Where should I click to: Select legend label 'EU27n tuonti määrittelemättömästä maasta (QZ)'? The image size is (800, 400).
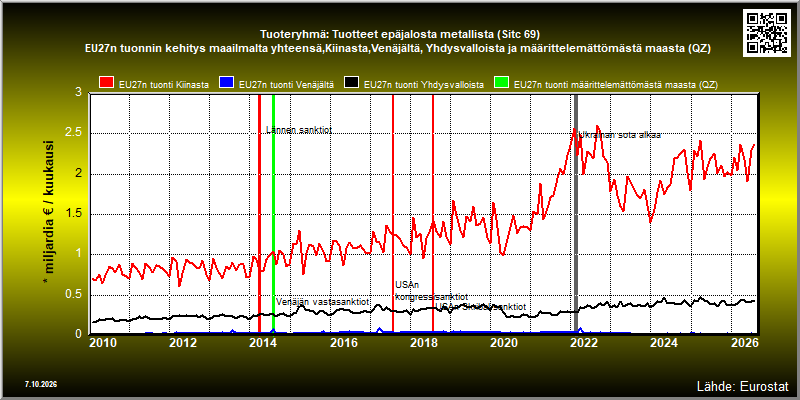coord(616,85)
